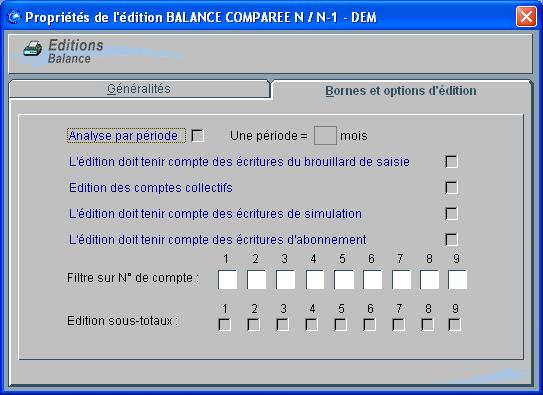
Task: Switch to the Généralités tab
Action: pyautogui.click(x=139, y=89)
